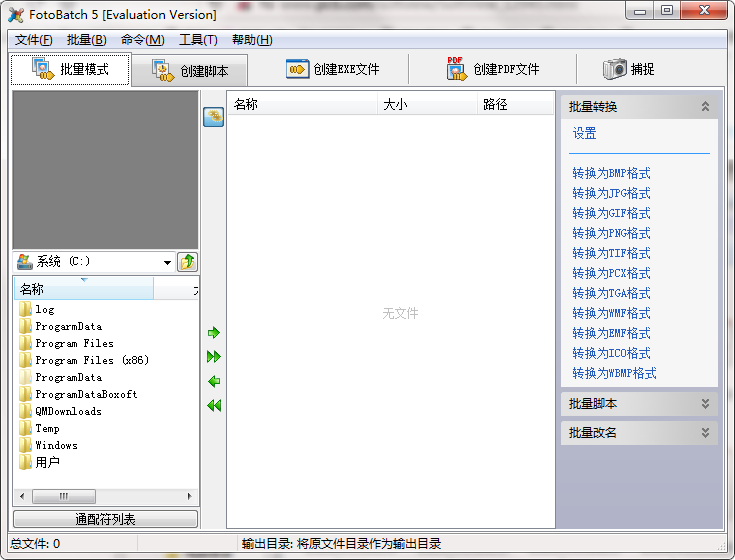Maximize the FotoBatch window
Screen dimensions: 735x560
point(667,10)
